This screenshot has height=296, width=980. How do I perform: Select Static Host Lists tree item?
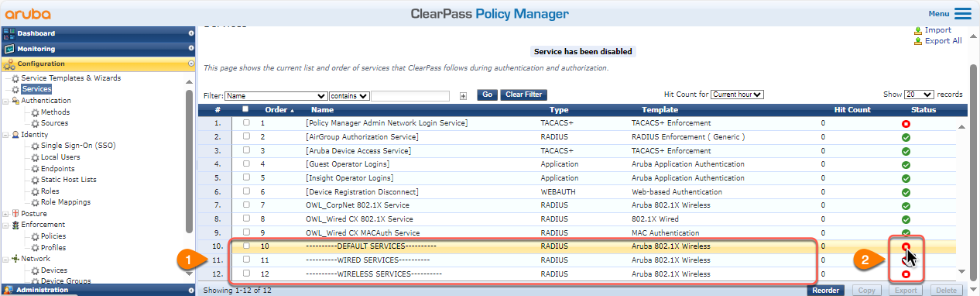click(69, 180)
